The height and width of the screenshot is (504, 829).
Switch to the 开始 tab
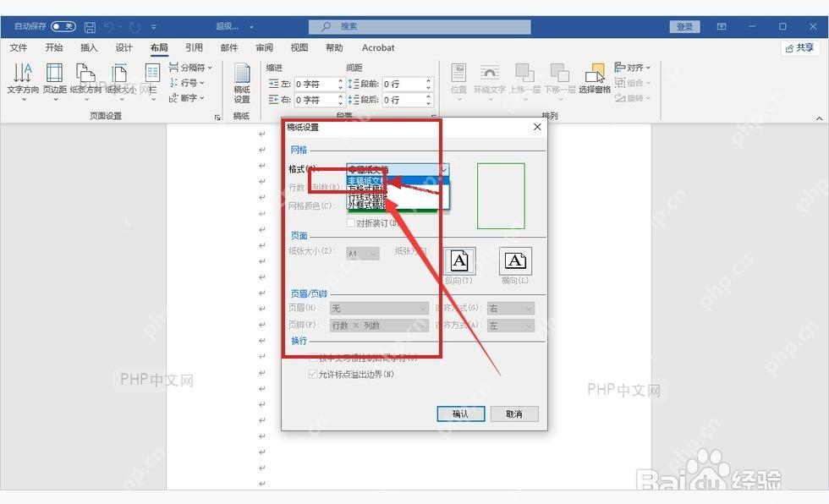[54, 47]
